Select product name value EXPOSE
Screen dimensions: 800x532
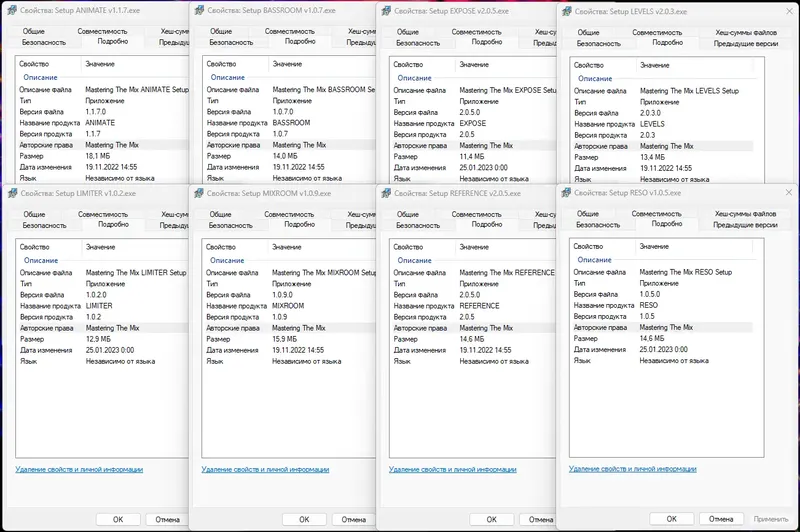[x=472, y=123]
